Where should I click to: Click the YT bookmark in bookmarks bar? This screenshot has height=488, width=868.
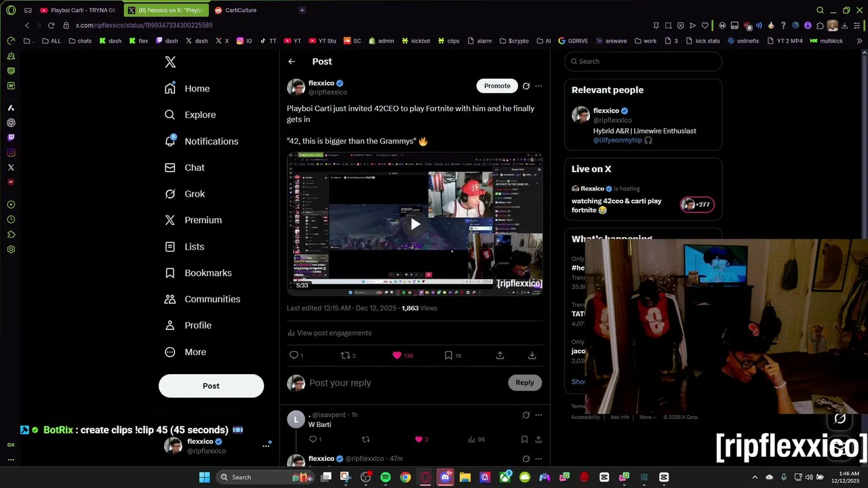(x=292, y=41)
